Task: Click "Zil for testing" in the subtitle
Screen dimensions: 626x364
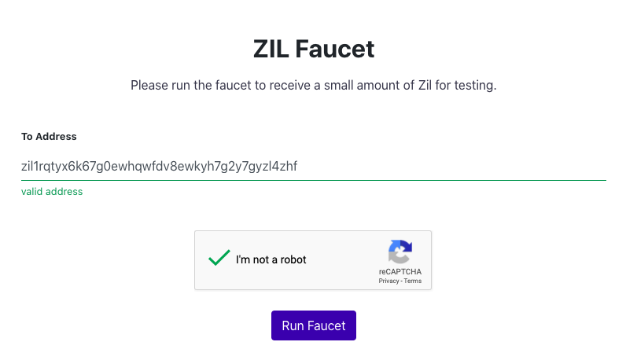Action: pyautogui.click(x=457, y=85)
